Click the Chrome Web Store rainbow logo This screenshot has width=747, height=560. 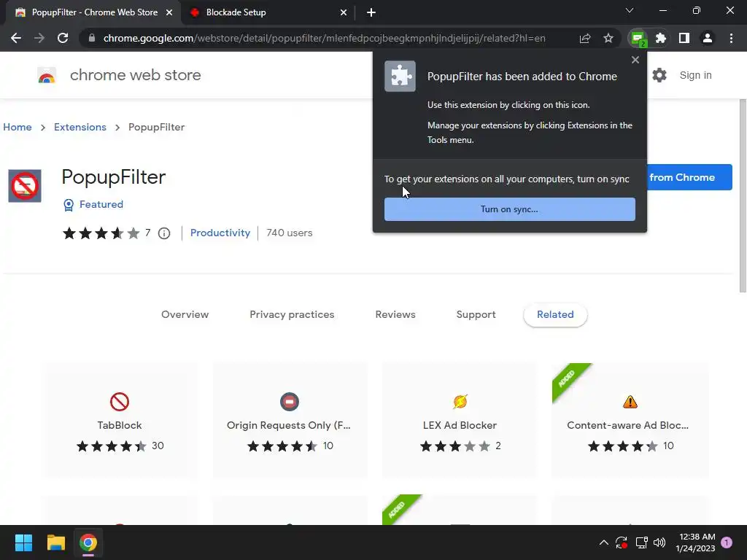pos(47,75)
